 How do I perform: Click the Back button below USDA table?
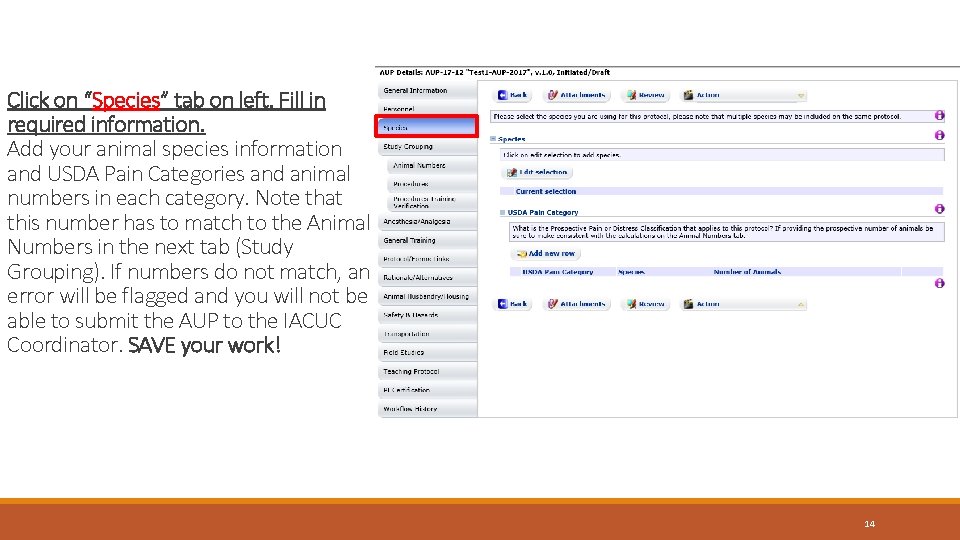[512, 304]
